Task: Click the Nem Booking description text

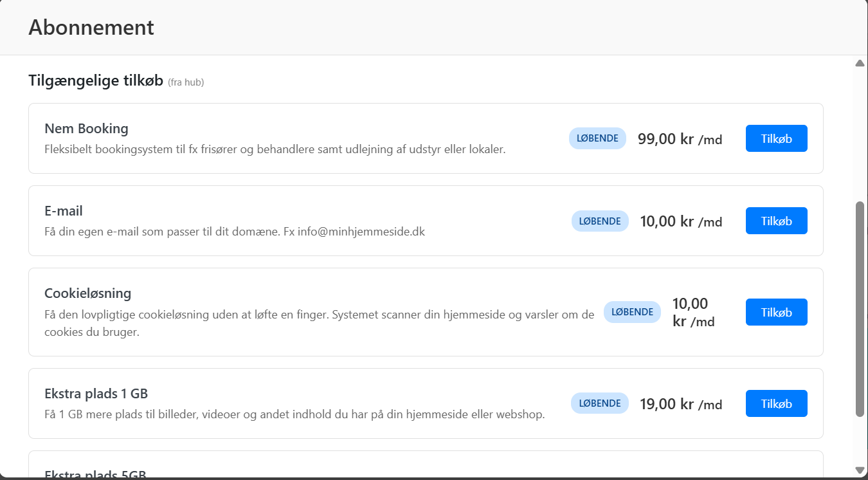Action: [275, 149]
